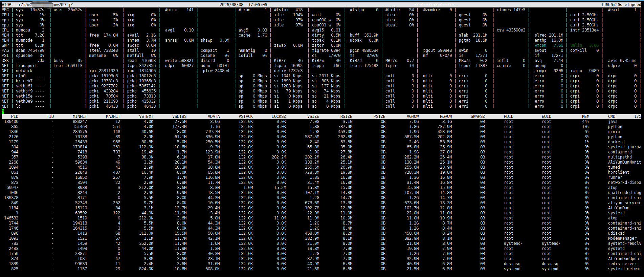Select the minio process command name
This screenshot has height=277, width=644.
614,132
